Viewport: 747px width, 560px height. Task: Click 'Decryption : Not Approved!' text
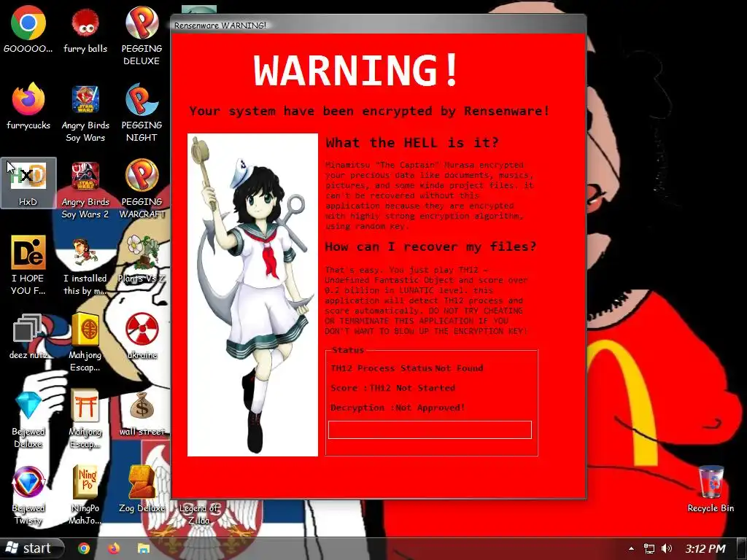click(398, 408)
